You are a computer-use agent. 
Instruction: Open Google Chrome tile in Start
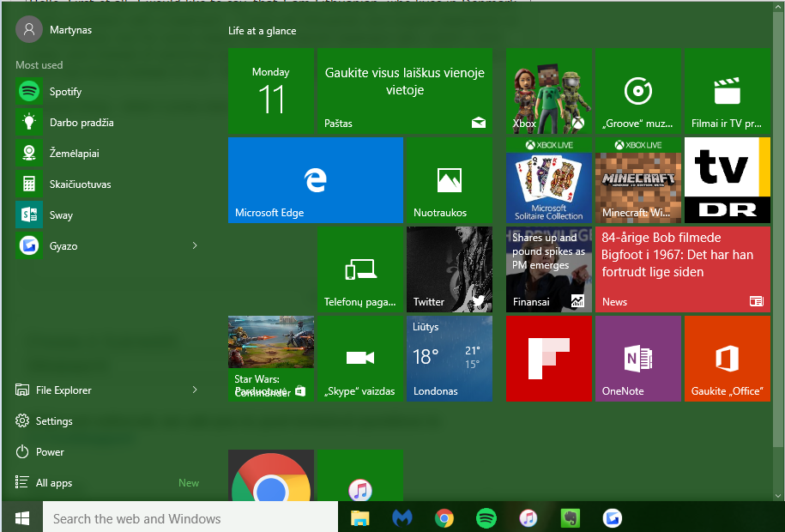coord(271,475)
